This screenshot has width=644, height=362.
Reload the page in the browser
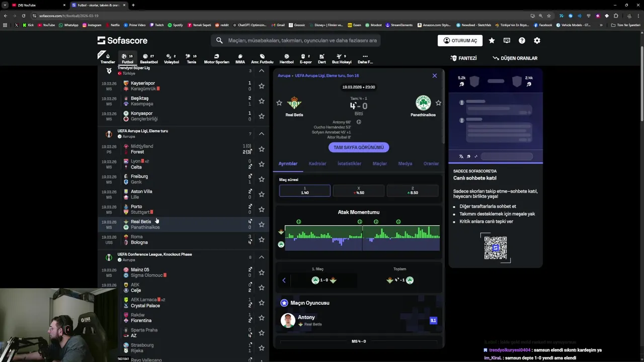tap(23, 16)
